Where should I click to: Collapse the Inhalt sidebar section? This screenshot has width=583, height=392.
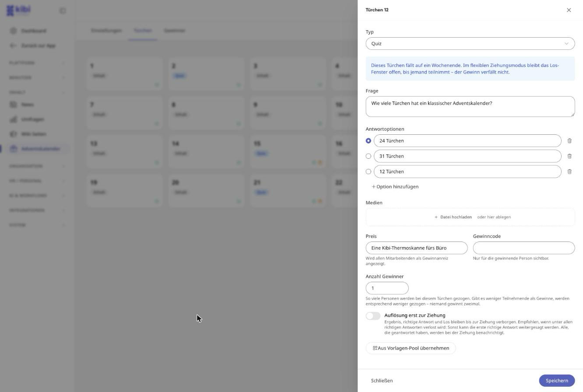37,92
